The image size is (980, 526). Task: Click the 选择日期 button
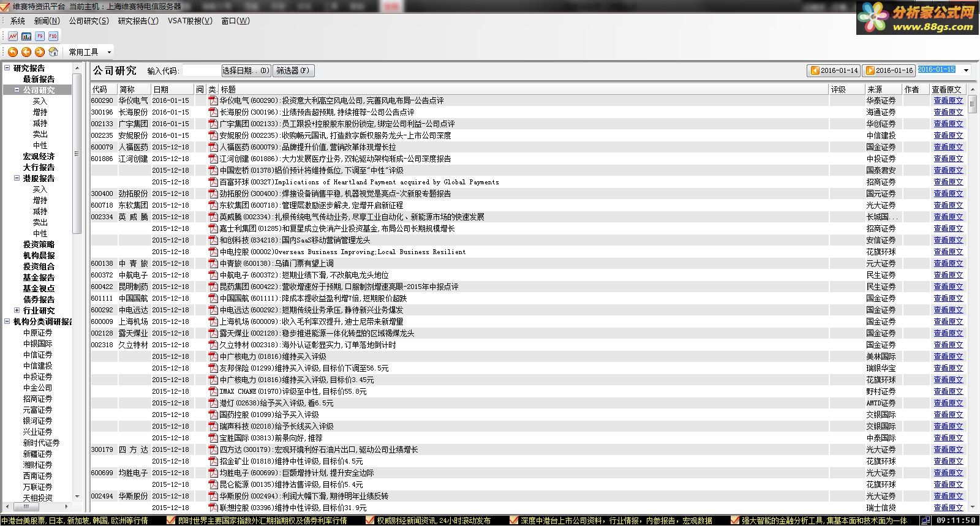(x=246, y=71)
